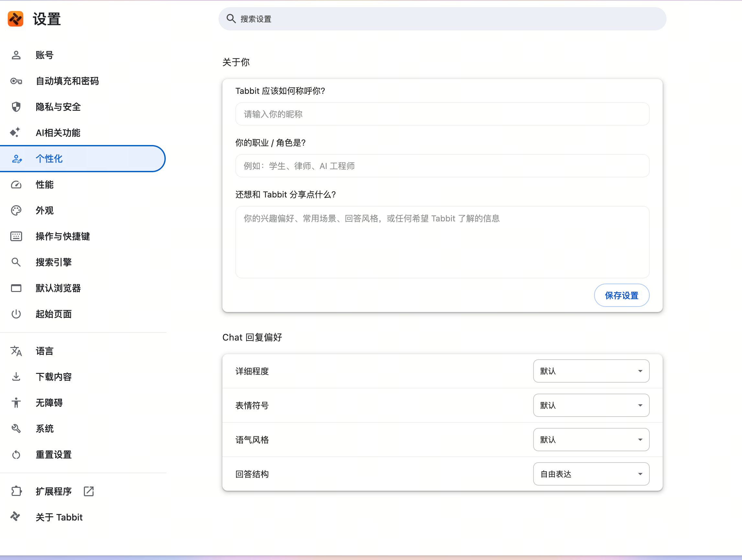Image resolution: width=742 pixels, height=560 pixels.
Task: Go to 外观 settings
Action: (83, 210)
